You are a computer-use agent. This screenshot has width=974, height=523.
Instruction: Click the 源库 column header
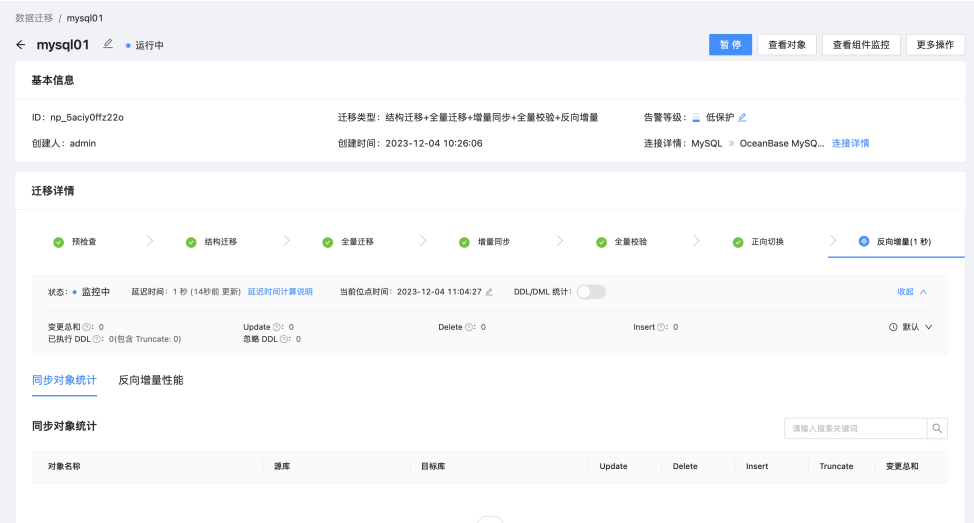point(282,466)
